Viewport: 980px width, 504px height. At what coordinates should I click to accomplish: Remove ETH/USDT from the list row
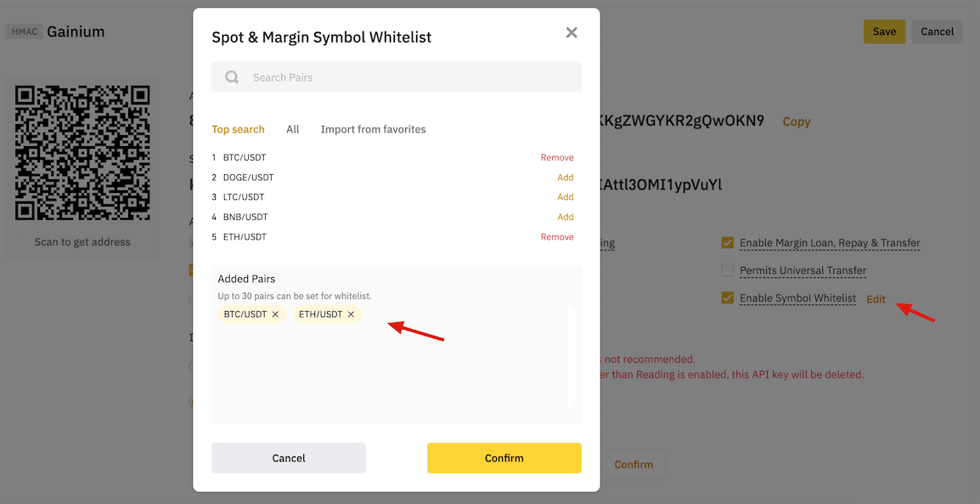[x=557, y=237]
